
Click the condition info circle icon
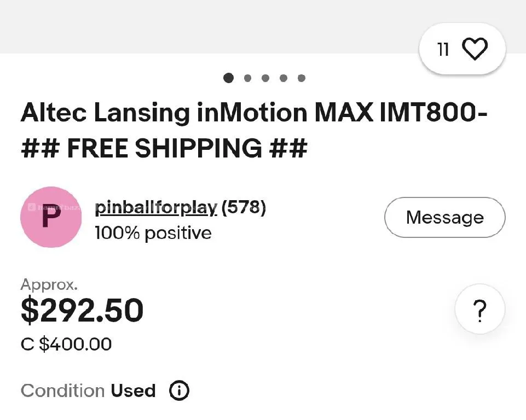pyautogui.click(x=179, y=390)
